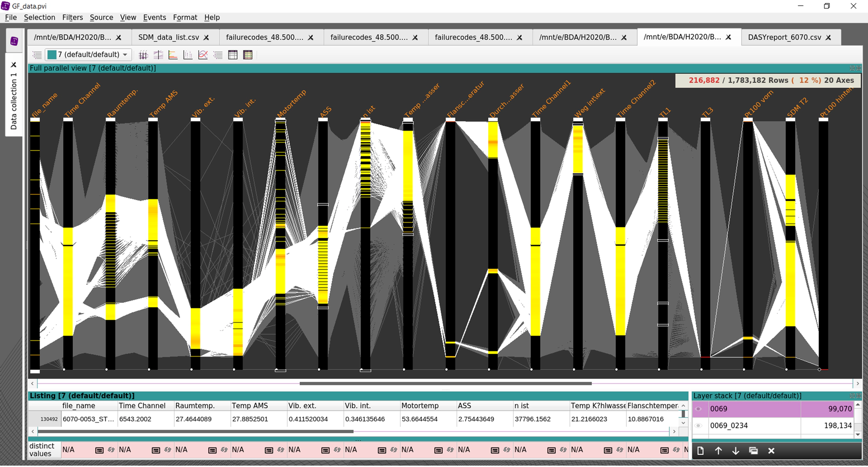This screenshot has height=467, width=868.
Task: Open the Filters menu
Action: (x=72, y=17)
